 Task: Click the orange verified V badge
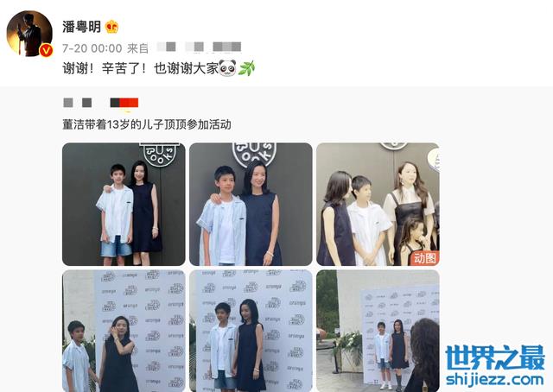pos(46,50)
